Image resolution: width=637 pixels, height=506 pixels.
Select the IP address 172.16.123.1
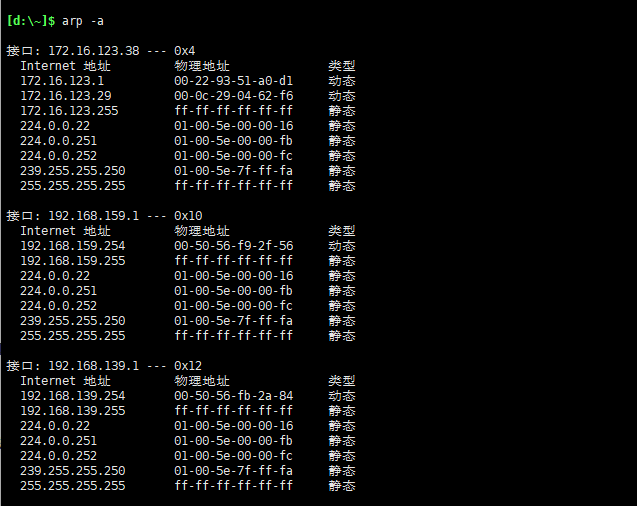(x=62, y=80)
